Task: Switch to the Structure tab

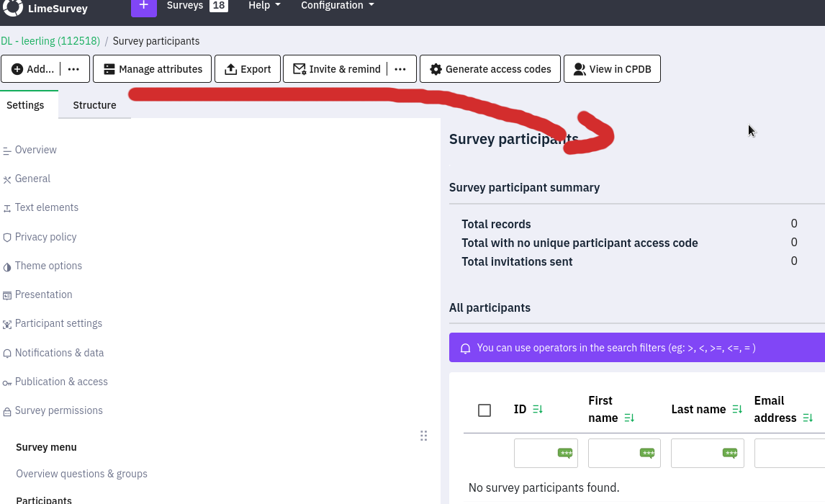Action: (94, 105)
